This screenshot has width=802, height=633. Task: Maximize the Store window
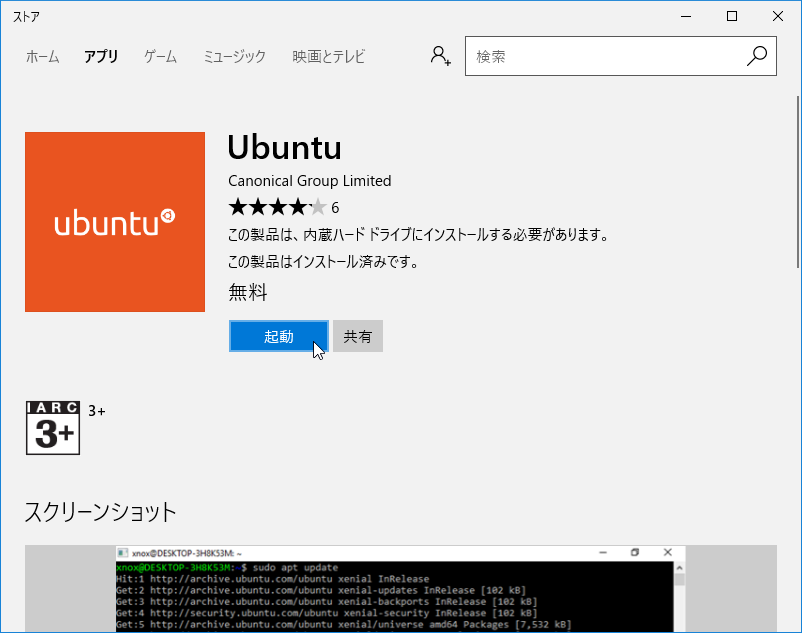732,16
